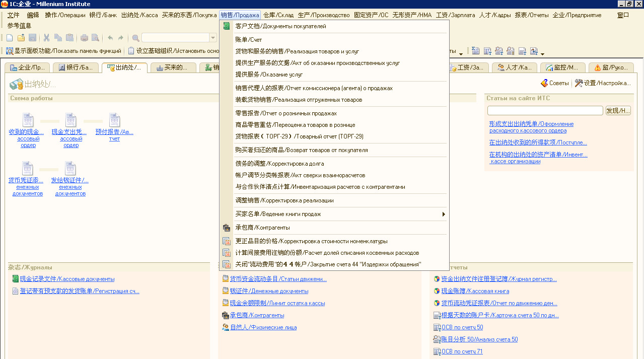Viewport: 644px width, 359px height.
Task: Click the toolbar search text field
Action: [175, 38]
